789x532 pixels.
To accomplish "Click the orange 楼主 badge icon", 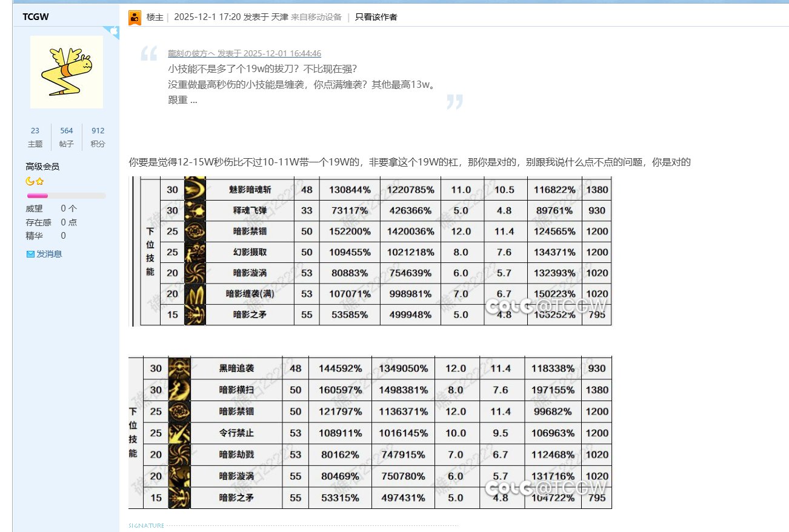I will 135,18.
